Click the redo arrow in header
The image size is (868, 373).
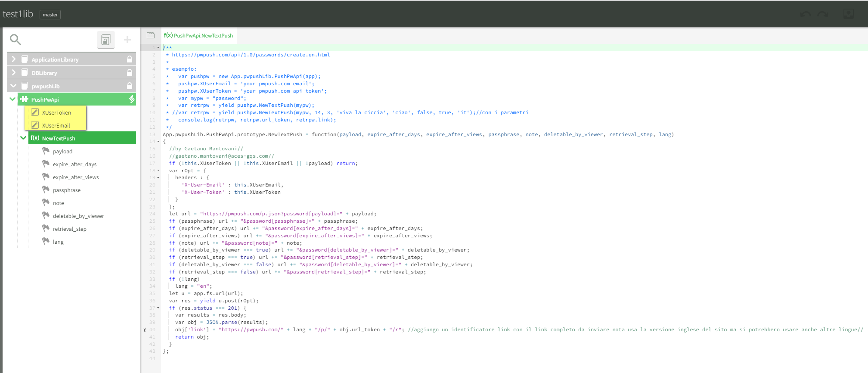pos(823,14)
